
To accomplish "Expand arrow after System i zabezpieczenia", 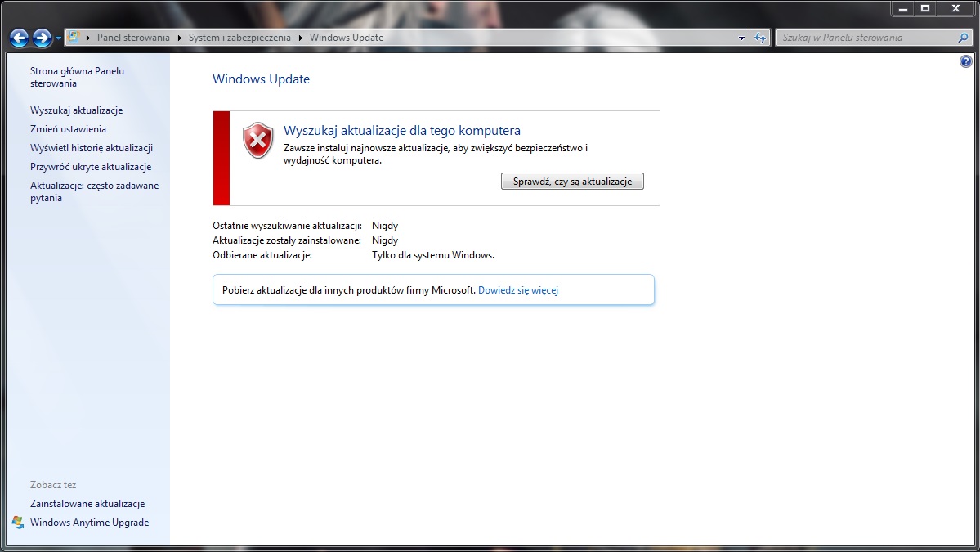I will (x=300, y=38).
